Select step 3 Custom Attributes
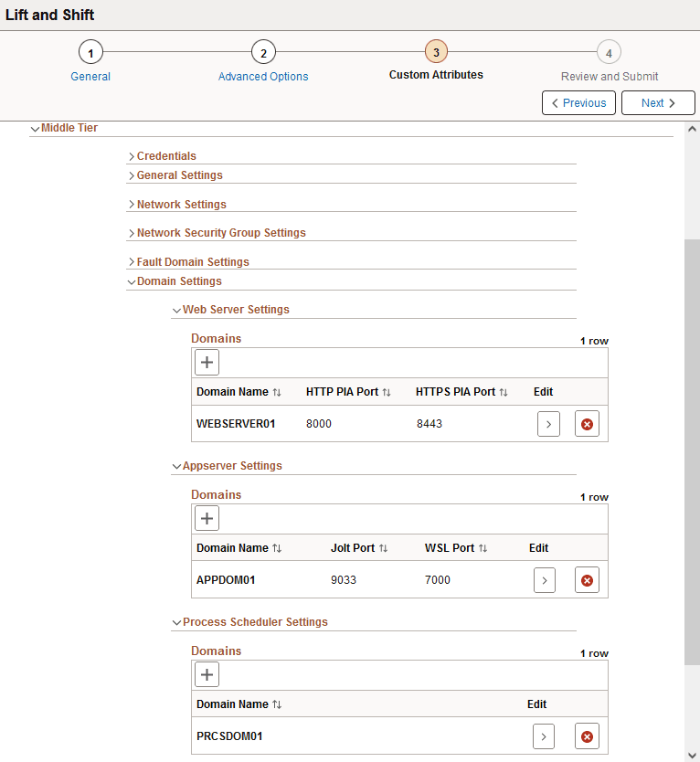 436,52
